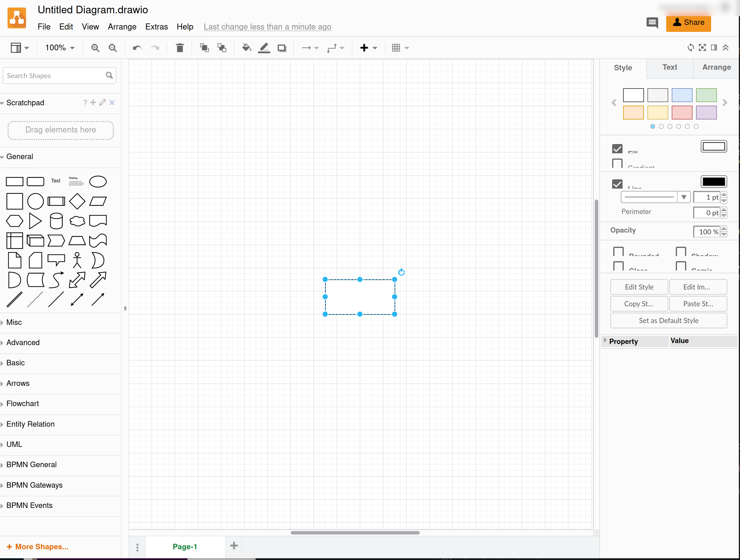740x560 pixels.
Task: Open the connection arrow style dropdown
Action: click(310, 48)
